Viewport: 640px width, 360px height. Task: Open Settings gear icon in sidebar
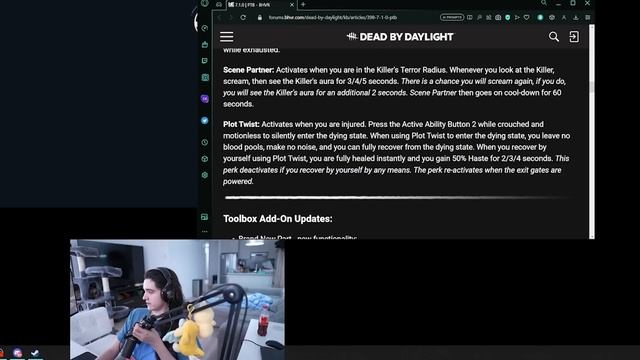point(205,175)
